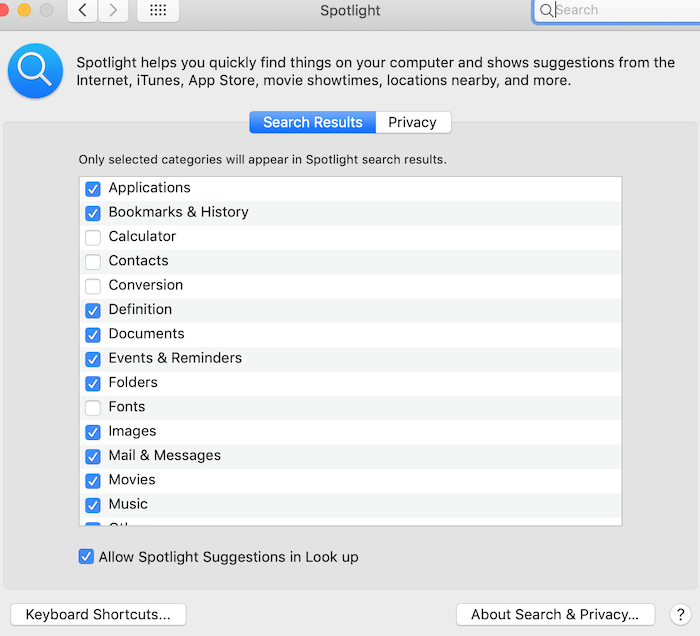
Task: Show all preferences grid button
Action: coord(158,10)
